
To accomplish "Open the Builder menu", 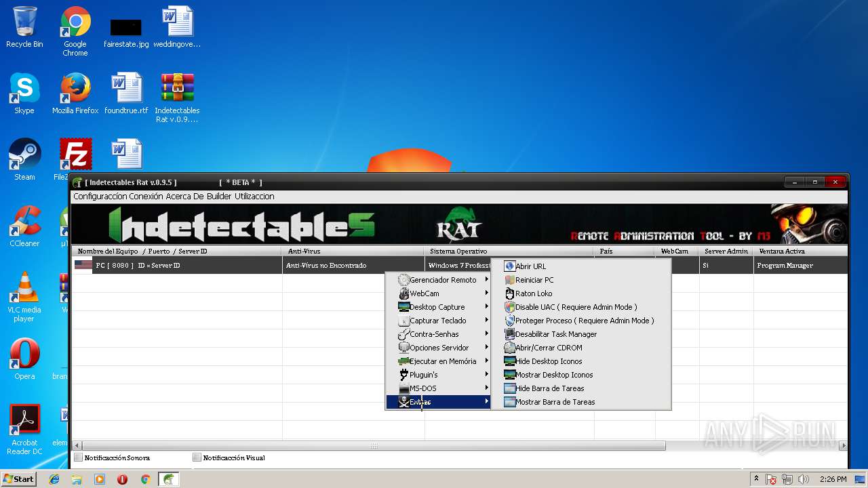I will [x=220, y=197].
